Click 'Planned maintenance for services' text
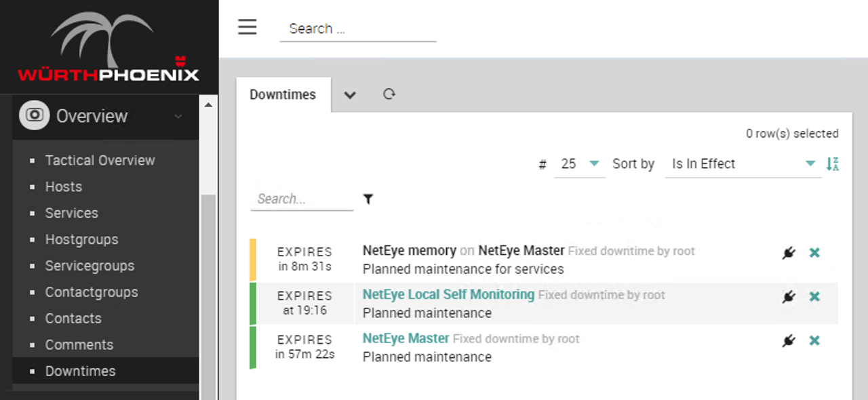Viewport: 868px width, 400px height. 463,269
